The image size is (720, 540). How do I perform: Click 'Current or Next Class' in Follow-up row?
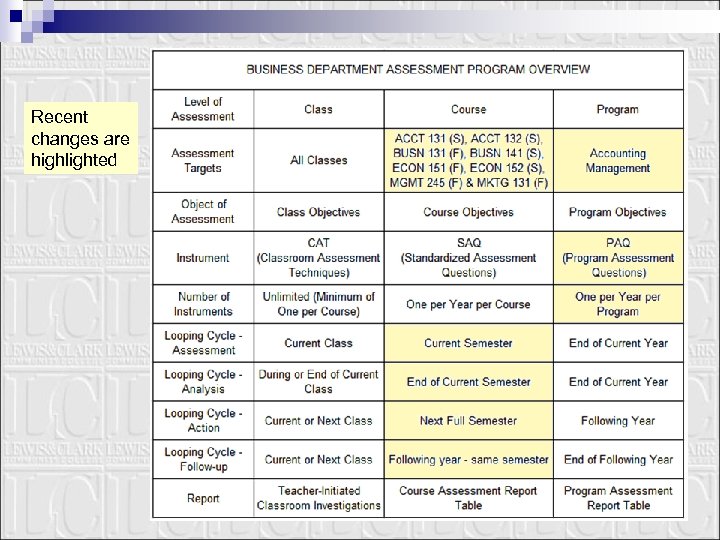318,459
